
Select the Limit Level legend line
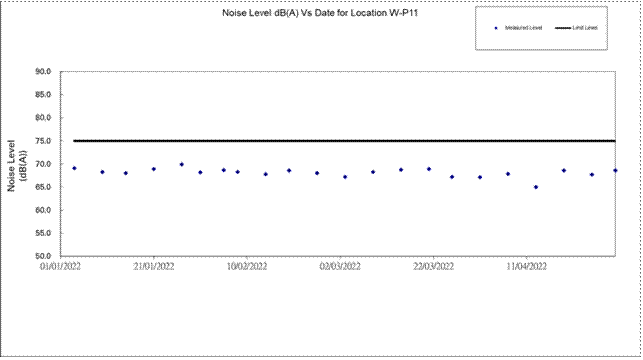563,28
